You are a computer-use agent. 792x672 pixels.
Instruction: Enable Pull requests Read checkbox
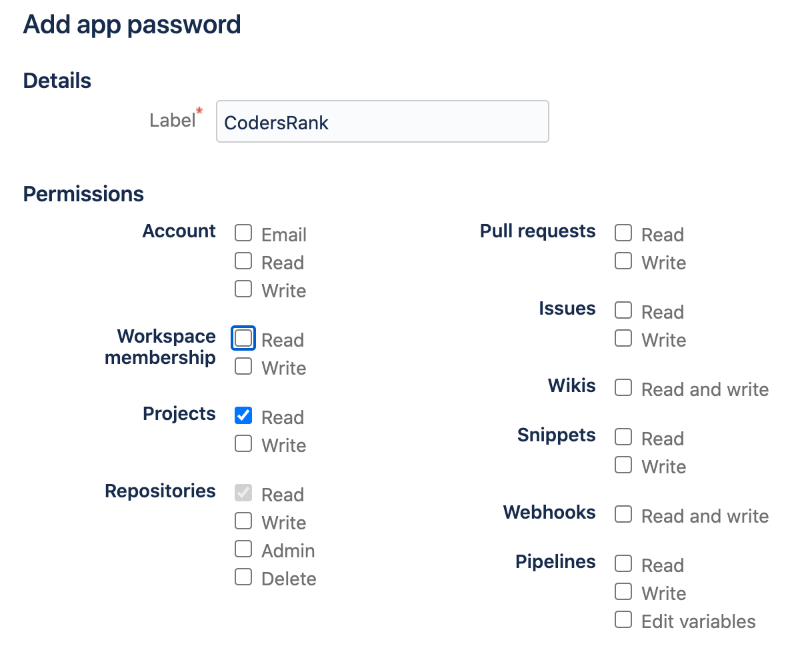pyautogui.click(x=623, y=233)
